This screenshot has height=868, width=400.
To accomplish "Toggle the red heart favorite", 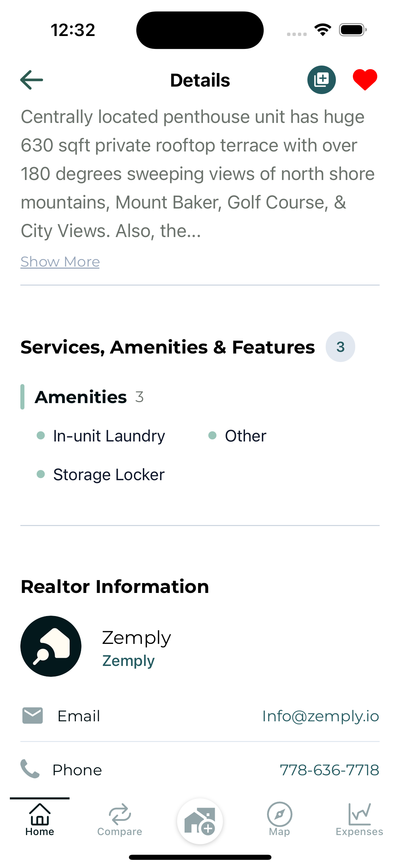I will pos(365,80).
